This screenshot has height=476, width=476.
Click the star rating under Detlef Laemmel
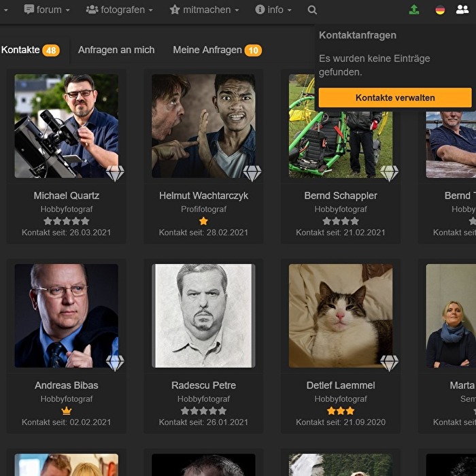point(341,411)
